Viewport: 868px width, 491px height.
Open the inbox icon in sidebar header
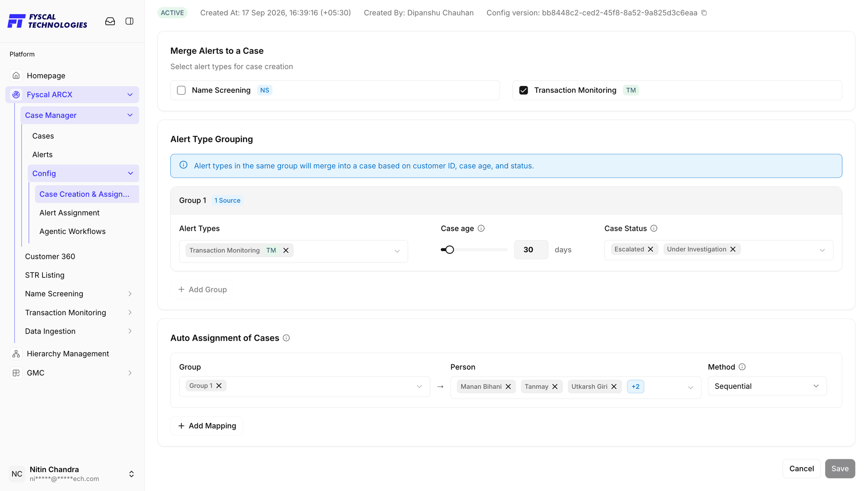(x=110, y=21)
